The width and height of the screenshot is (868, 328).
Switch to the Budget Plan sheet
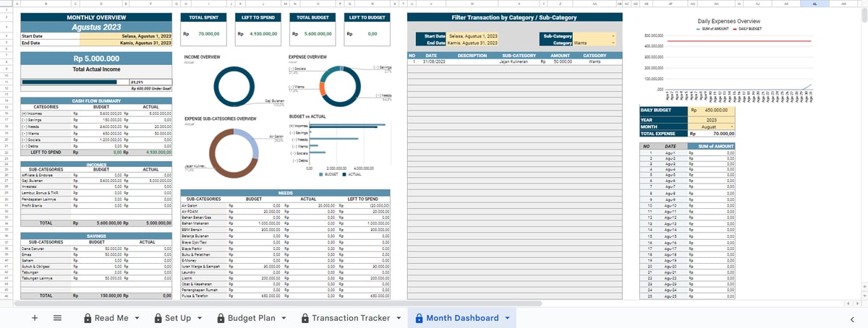pyautogui.click(x=252, y=318)
